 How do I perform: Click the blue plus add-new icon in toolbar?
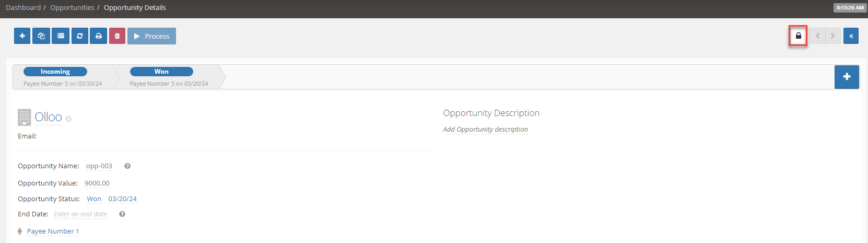tap(22, 36)
